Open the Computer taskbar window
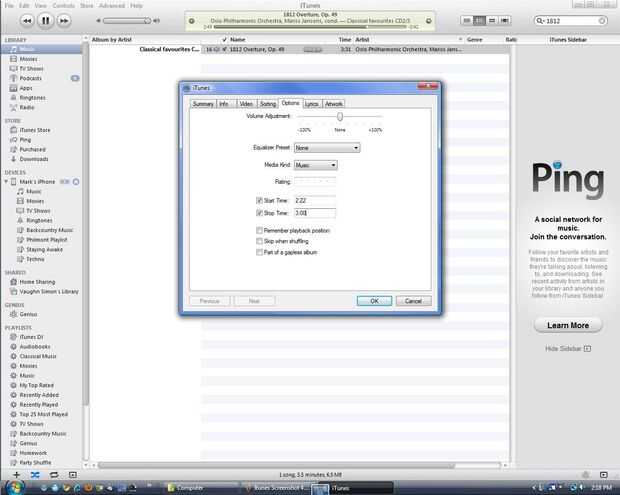Image resolution: width=620 pixels, height=495 pixels. (x=202, y=488)
